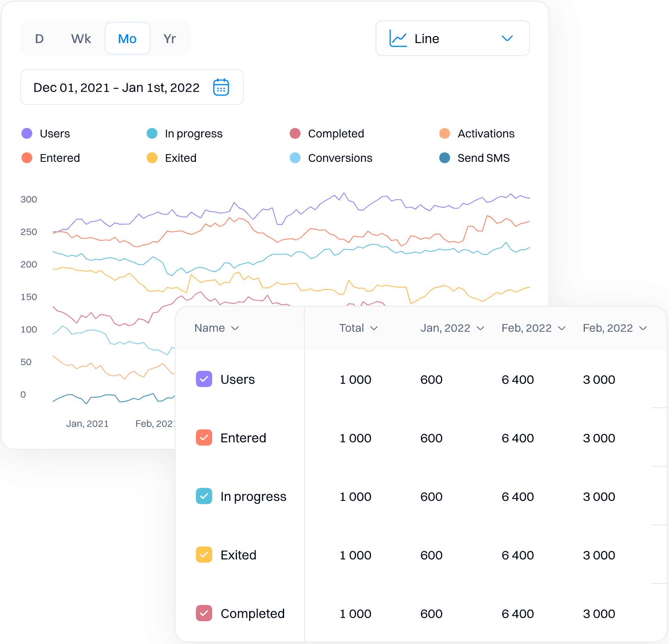This screenshot has height=644, width=669.
Task: Click the line chart icon in the chart selector
Action: pyautogui.click(x=399, y=38)
